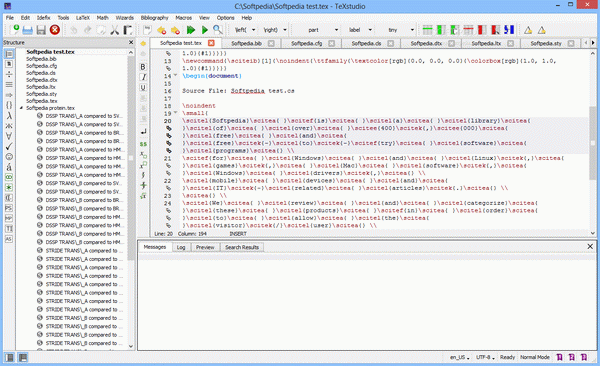Screen dimensions: 600x366
Task: Click the Bold B icon in editor sidebar
Action: [x=143, y=67]
